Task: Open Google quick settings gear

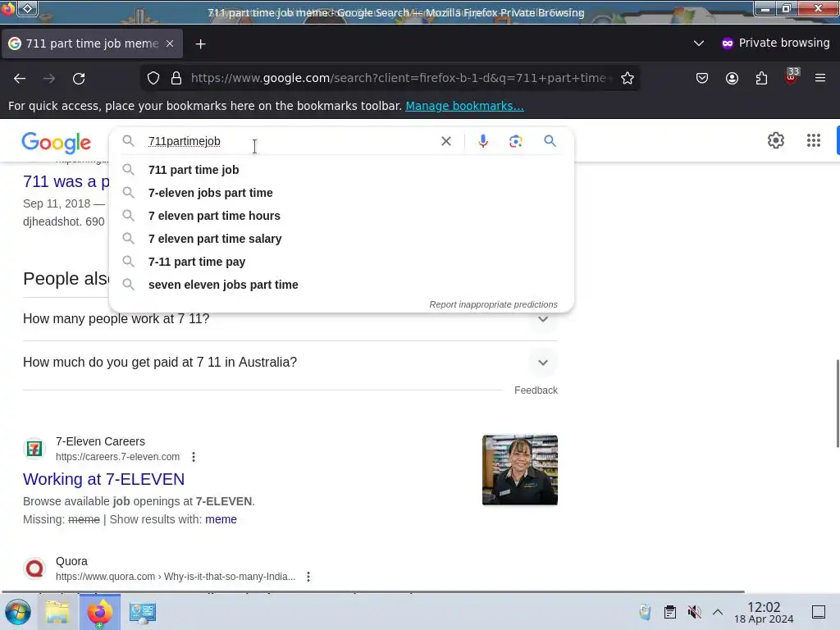Action: 776,140
